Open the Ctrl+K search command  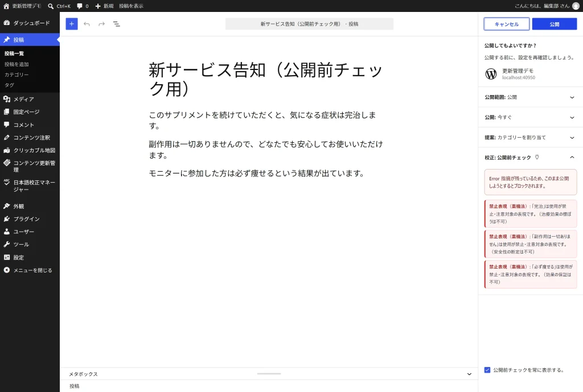click(59, 6)
